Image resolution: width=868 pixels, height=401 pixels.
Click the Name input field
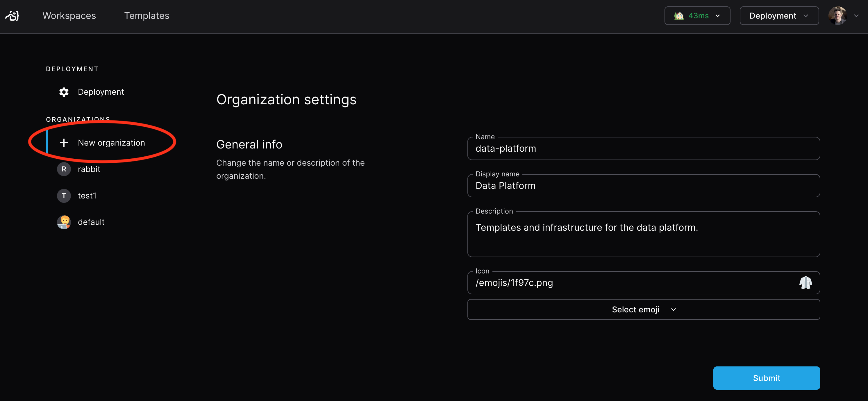tap(643, 148)
